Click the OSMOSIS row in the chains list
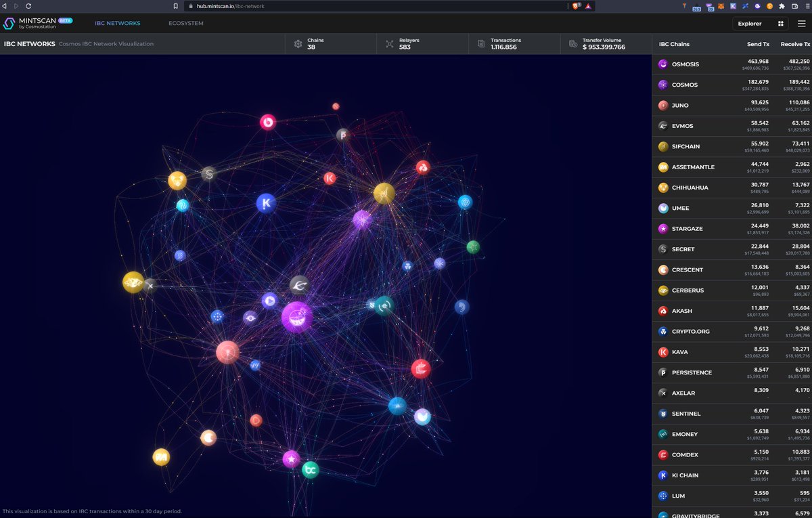The width and height of the screenshot is (812, 518). pyautogui.click(x=732, y=64)
